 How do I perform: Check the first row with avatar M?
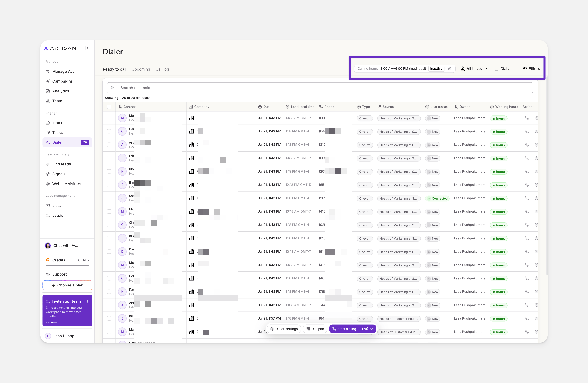(x=109, y=118)
